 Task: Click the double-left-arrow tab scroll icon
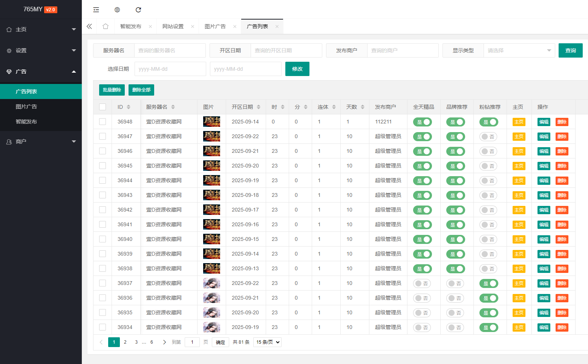89,26
